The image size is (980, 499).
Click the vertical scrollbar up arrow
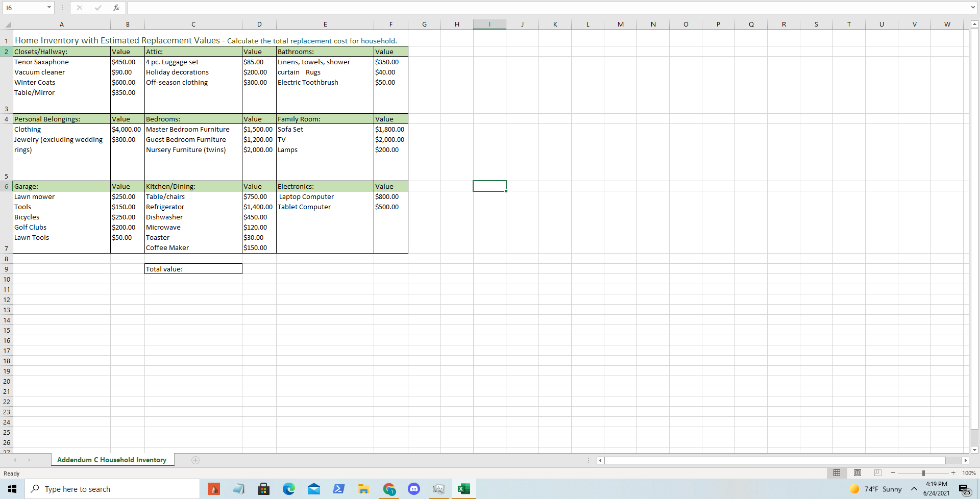(974, 24)
